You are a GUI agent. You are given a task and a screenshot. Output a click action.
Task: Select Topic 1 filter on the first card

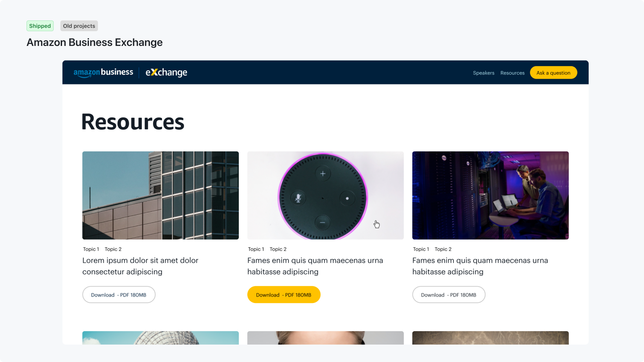pyautogui.click(x=91, y=249)
